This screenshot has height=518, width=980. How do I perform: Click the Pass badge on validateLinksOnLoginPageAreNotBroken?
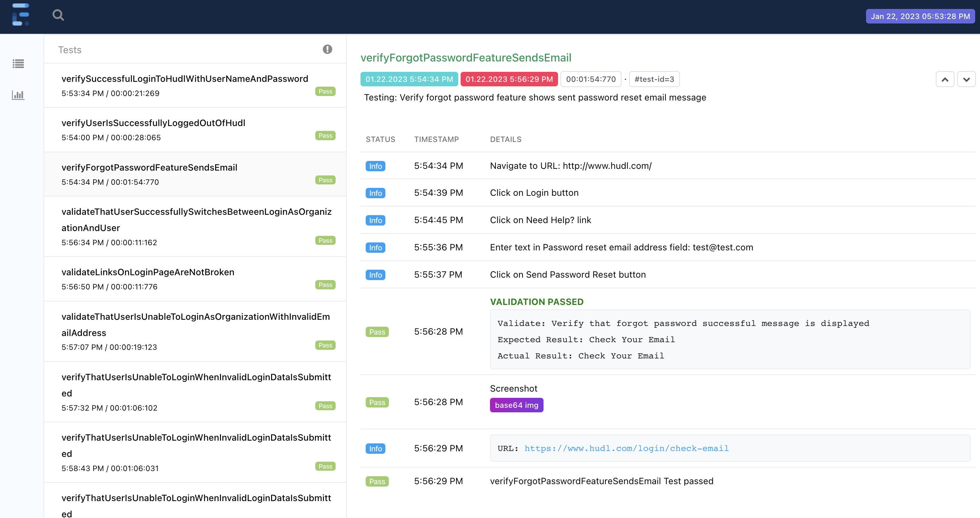325,285
